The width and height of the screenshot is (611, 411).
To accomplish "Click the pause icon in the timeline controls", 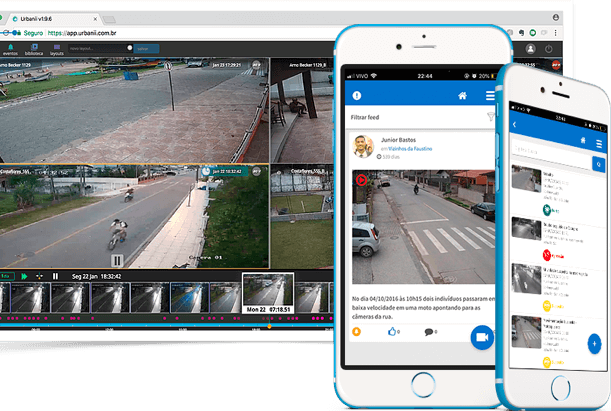I will click(55, 275).
